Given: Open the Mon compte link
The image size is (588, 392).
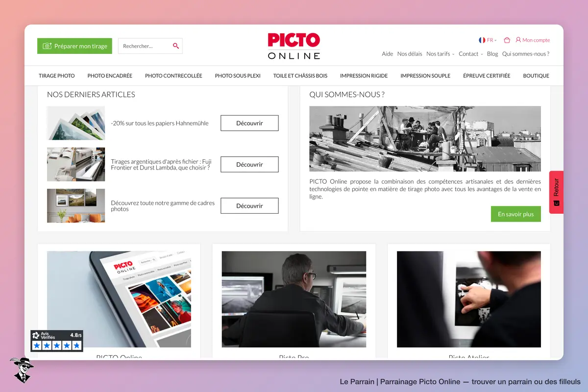Looking at the screenshot, I should 536,40.
